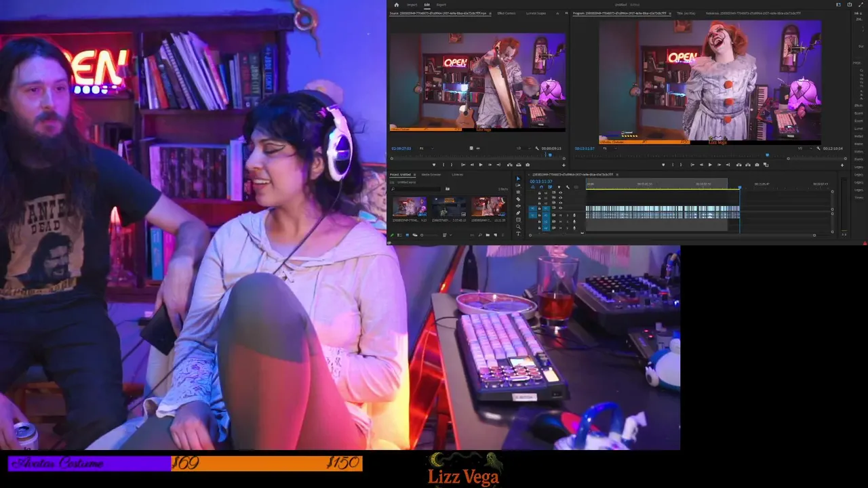The width and height of the screenshot is (868, 488).
Task: Click the timeline timecode 00:13:11:37
Action: pos(541,182)
